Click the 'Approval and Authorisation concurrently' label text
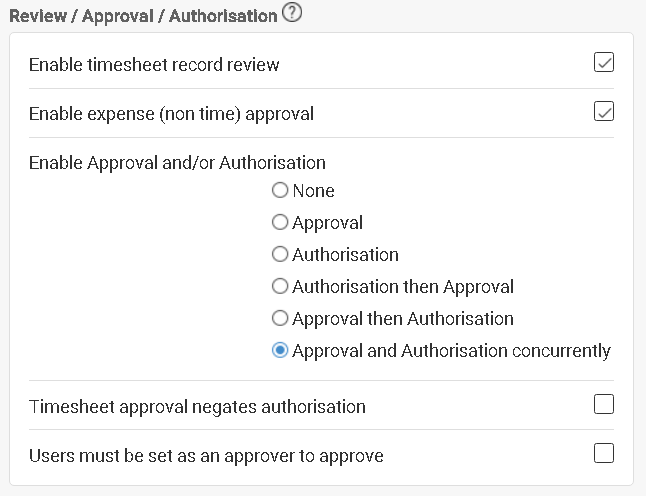646x496 pixels. (452, 351)
